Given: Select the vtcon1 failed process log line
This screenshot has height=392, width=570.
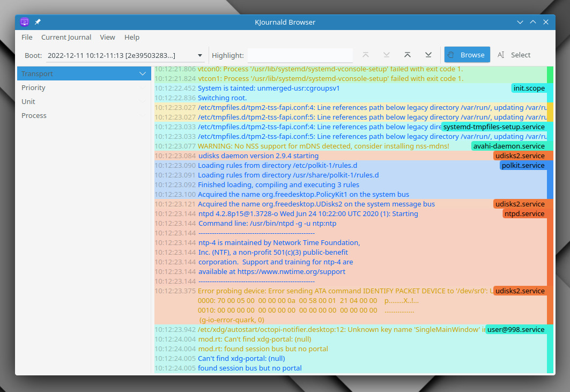Looking at the screenshot, I should click(x=351, y=78).
